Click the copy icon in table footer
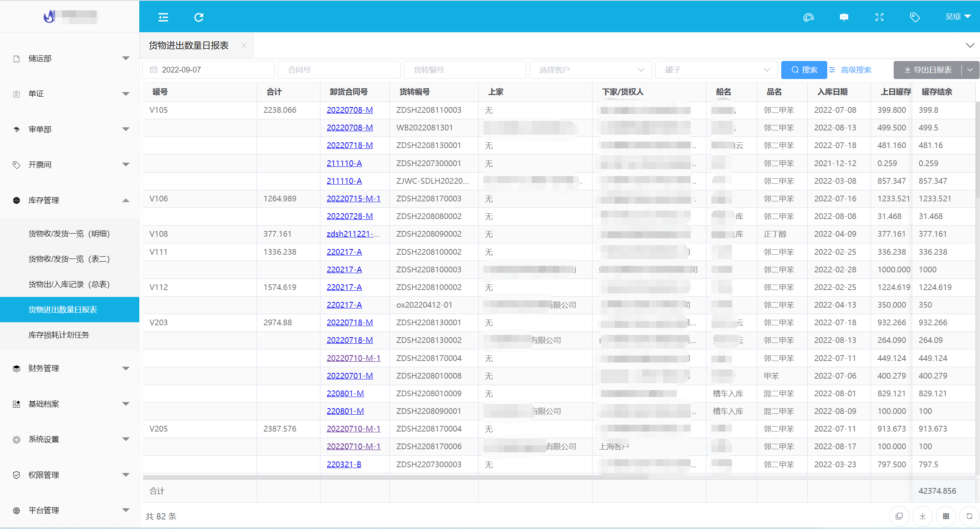Image resolution: width=980 pixels, height=529 pixels. coord(899,516)
